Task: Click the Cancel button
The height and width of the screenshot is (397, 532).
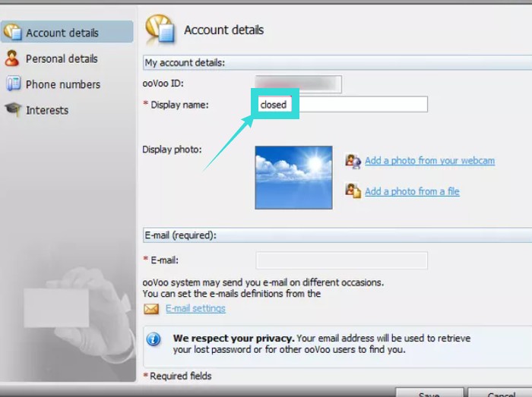Action: (501, 392)
